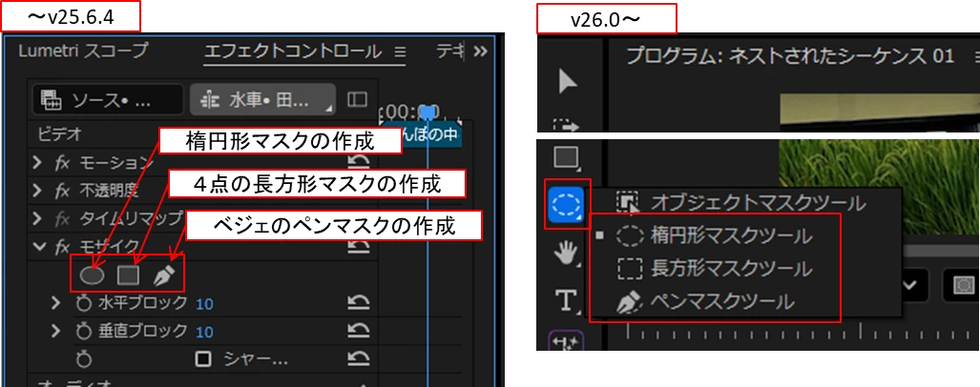Screen dimensions: 980x387
Task: Click the 垂直ブロック value 10
Action: (204, 332)
